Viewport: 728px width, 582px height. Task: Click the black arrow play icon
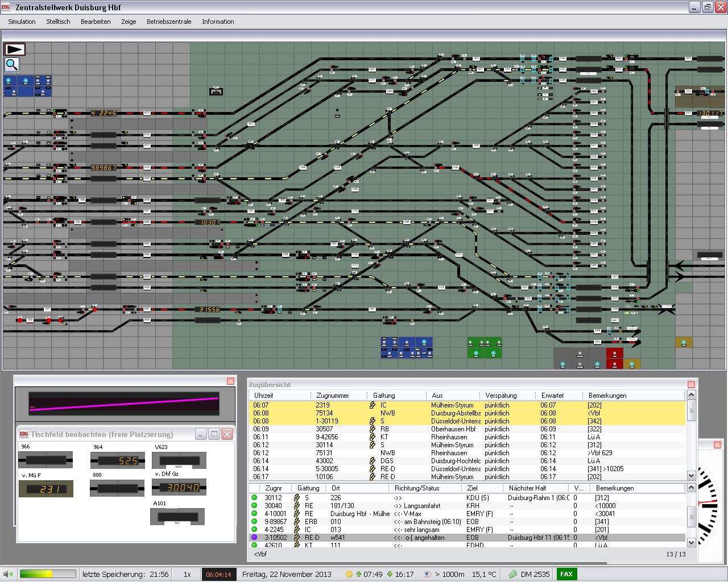point(15,49)
